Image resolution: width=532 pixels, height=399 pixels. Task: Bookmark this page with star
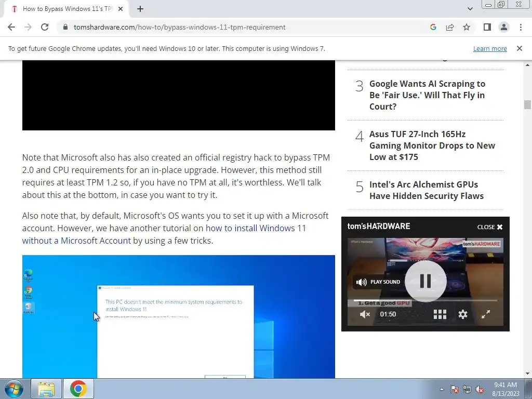click(467, 27)
